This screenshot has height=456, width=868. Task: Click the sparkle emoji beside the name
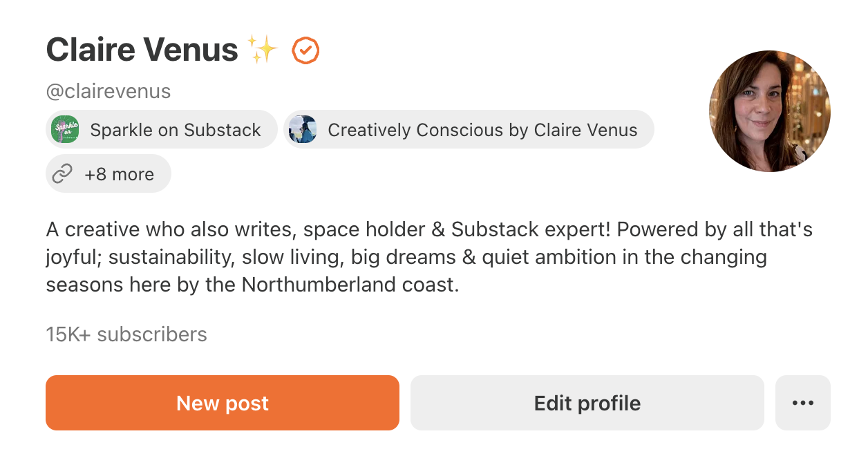263,50
